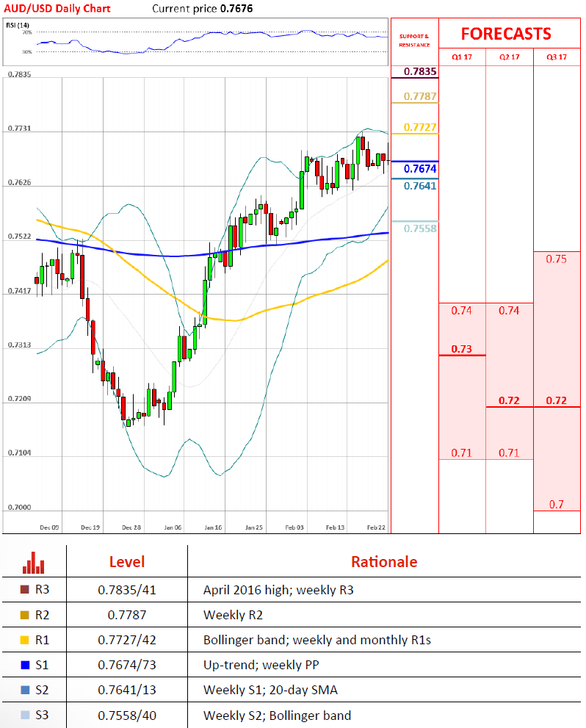Click the SUPPORT & RESISTANCE header
Viewport: 586px width, 728px height.
[414, 40]
